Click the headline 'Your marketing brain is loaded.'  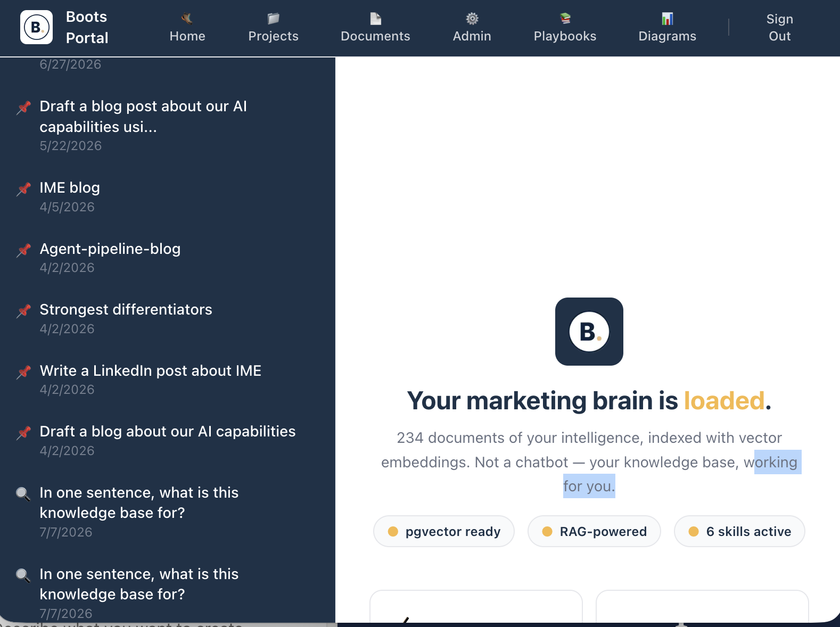click(589, 401)
